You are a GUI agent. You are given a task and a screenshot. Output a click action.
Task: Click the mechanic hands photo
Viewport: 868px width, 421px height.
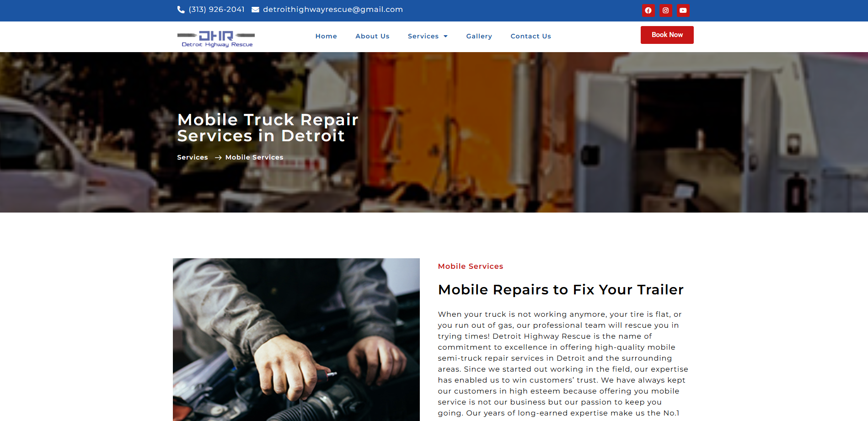coord(296,340)
